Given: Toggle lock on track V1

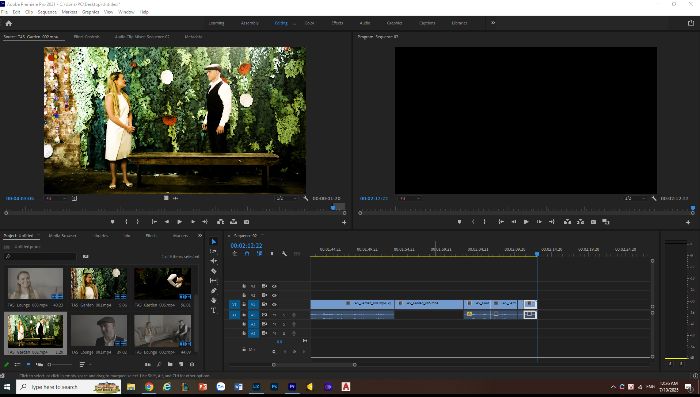Looking at the screenshot, I should tap(244, 305).
